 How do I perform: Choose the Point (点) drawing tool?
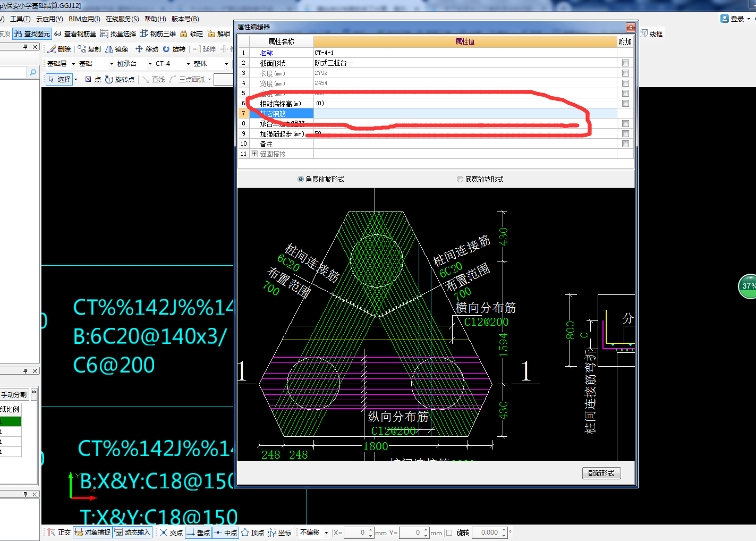[x=93, y=79]
